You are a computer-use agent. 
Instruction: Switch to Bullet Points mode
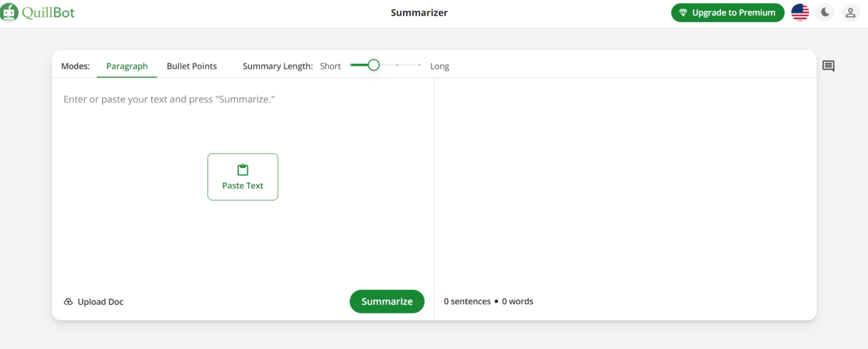[192, 66]
